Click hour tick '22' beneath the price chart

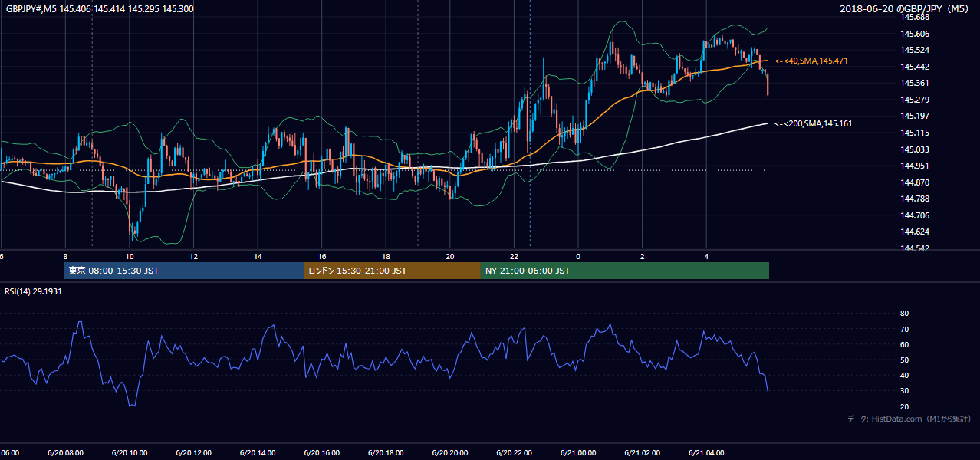(x=515, y=257)
